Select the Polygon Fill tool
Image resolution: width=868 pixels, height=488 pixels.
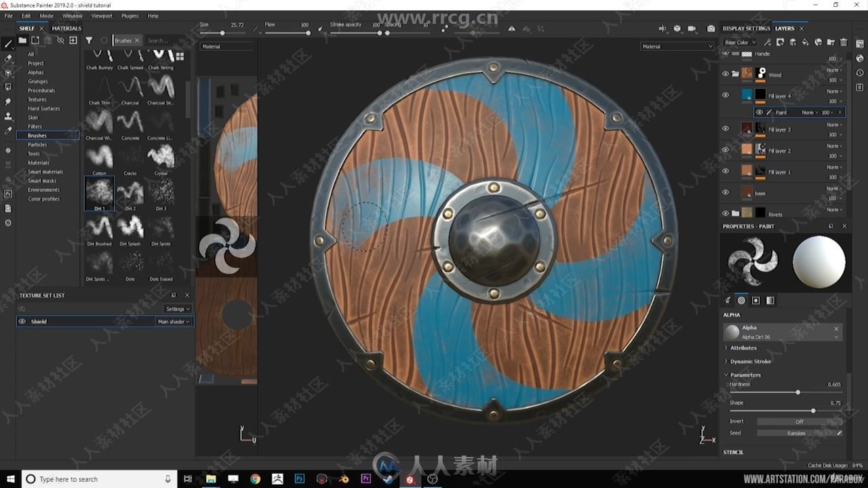point(8,87)
